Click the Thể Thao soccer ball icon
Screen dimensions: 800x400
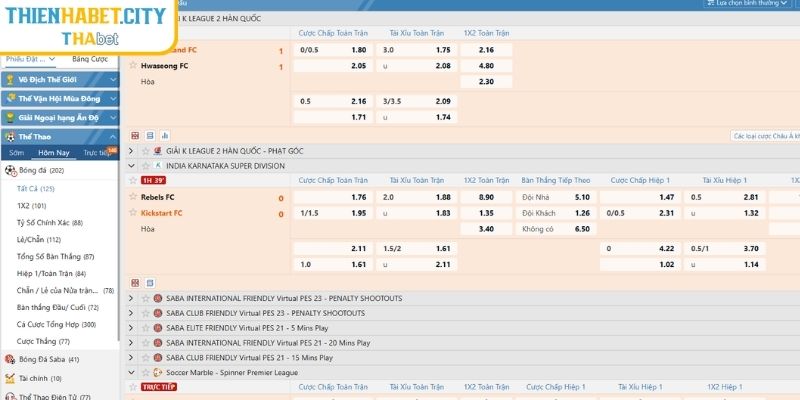click(x=10, y=137)
